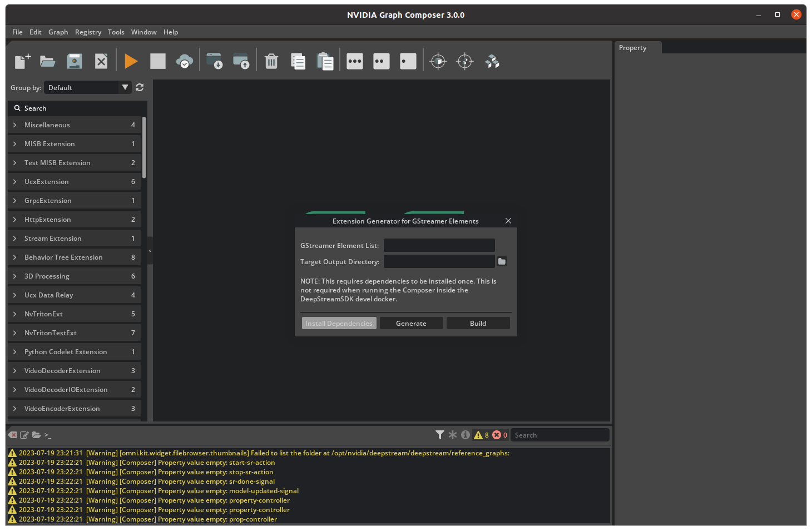
Task: Browse for target output directory folder icon
Action: (502, 261)
